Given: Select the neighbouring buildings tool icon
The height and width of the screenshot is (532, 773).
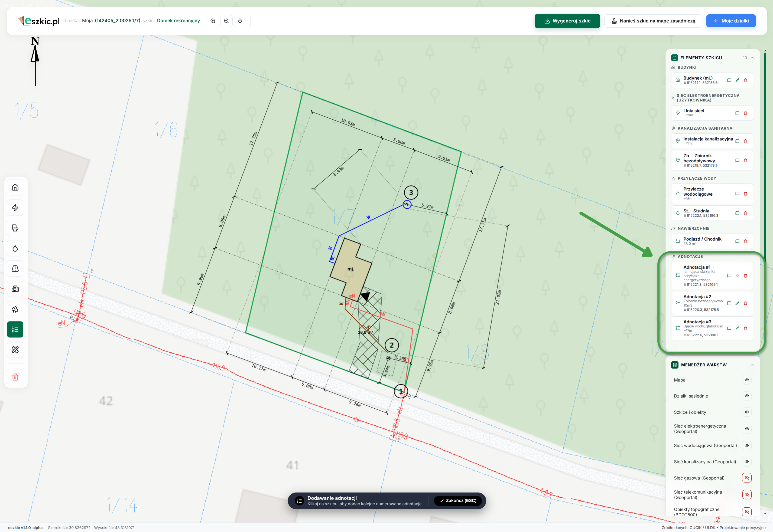Looking at the screenshot, I should pyautogui.click(x=15, y=289).
